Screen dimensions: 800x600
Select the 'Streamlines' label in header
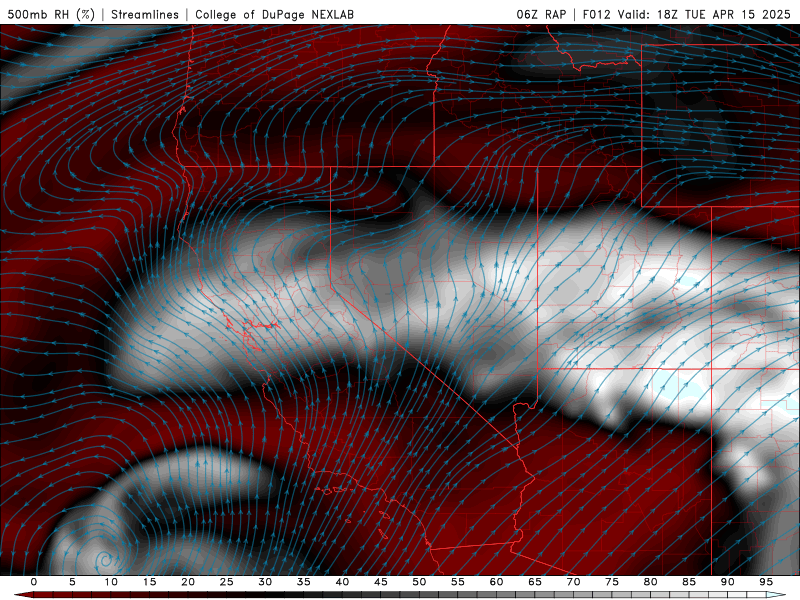tap(145, 14)
